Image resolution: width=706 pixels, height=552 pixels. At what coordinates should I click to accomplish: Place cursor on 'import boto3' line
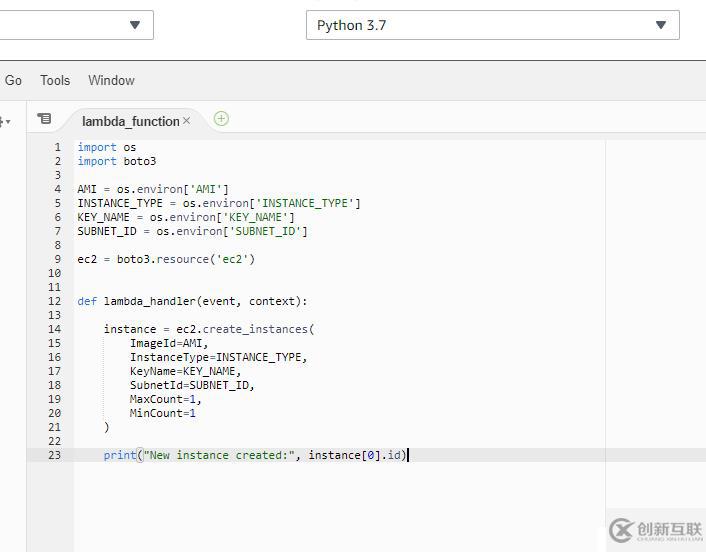pos(117,161)
